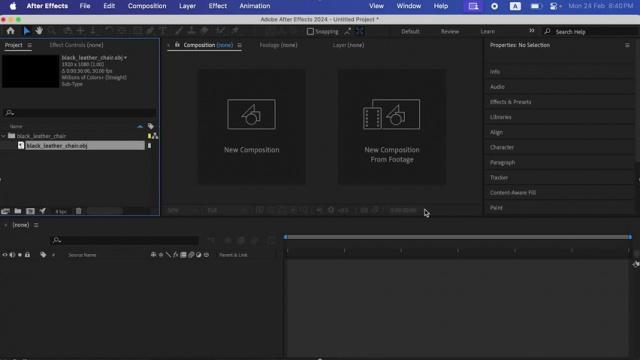Open the Project panel hamburger menu
640x360 pixels.
click(29, 45)
